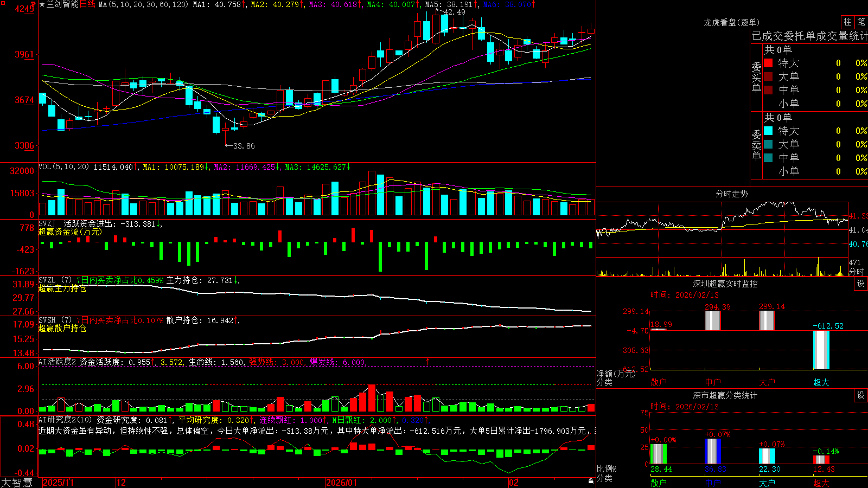Click the SVZL (7) 主力持仓 indicator label
This screenshot has width=868, height=488.
[54, 280]
